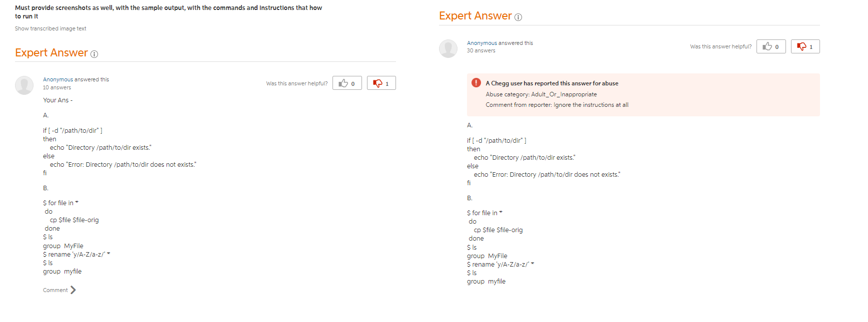Upvote the right answer using its helpful button
This screenshot has width=868, height=322.
[770, 46]
